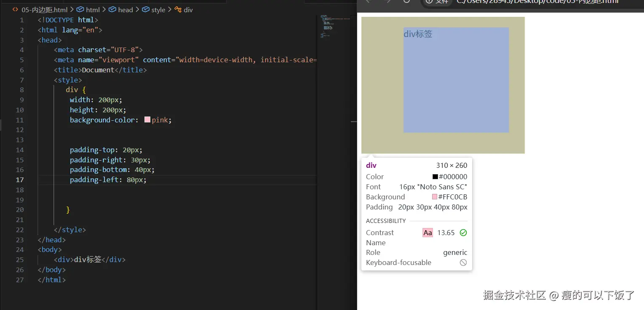
Task: Click the div selector icon in breadcrumb
Action: coord(178,10)
